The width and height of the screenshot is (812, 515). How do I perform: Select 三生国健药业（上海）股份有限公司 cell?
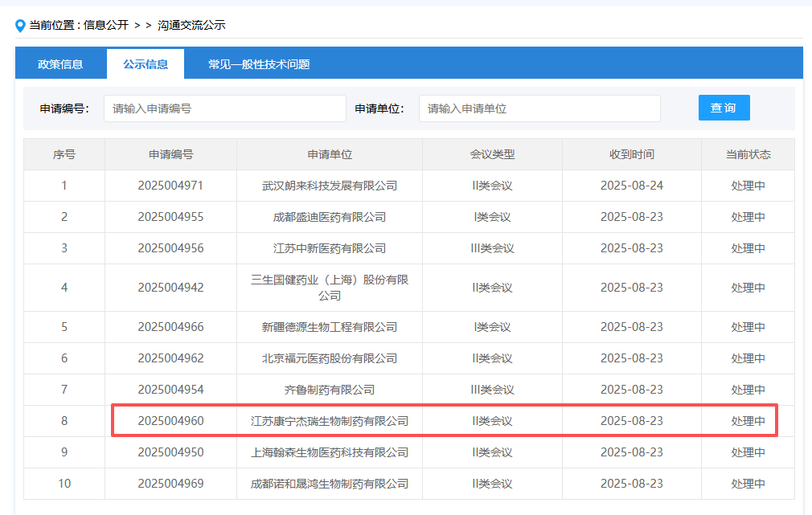click(x=330, y=288)
